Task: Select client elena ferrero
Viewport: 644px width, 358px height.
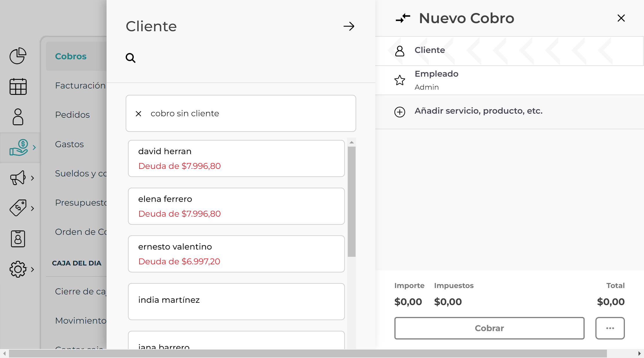Action: point(236,206)
